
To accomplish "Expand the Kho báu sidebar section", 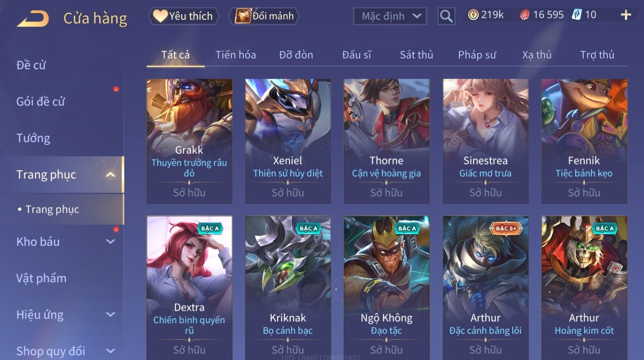I will (110, 242).
